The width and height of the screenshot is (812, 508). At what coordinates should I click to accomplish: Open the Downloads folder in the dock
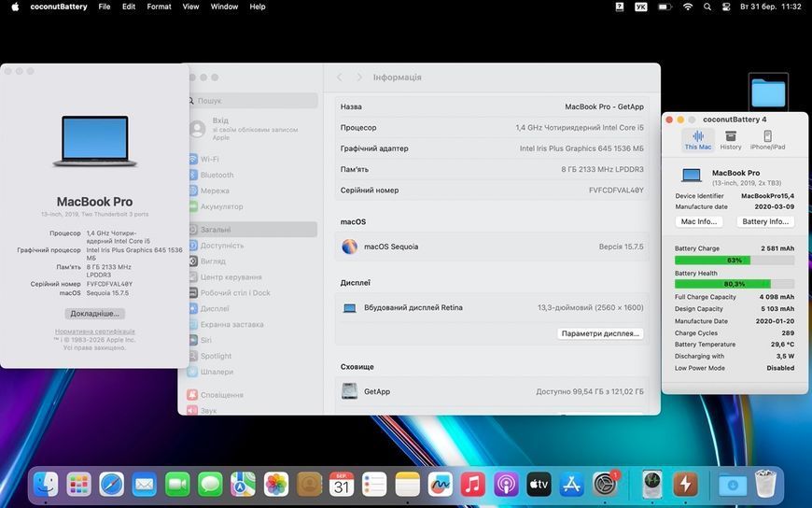tap(733, 485)
